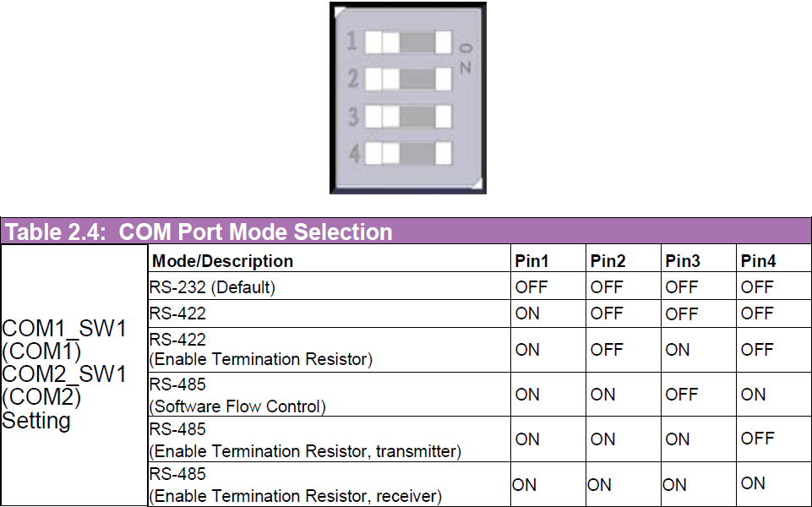Click Pin4 value in Software Flow Control row

[x=754, y=395]
